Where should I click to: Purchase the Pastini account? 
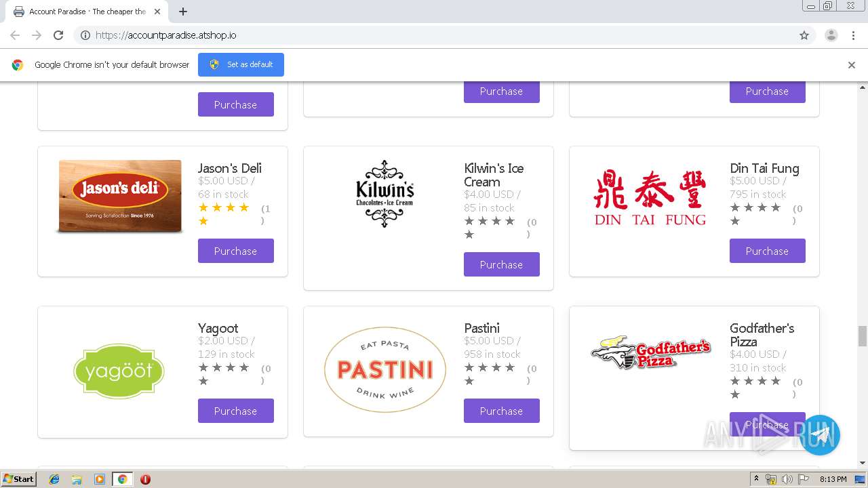click(x=502, y=411)
